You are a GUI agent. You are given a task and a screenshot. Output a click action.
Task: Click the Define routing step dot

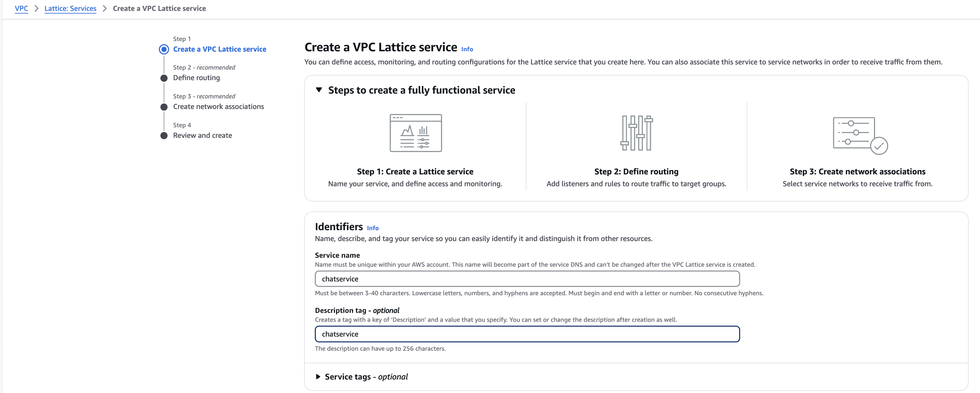164,78
